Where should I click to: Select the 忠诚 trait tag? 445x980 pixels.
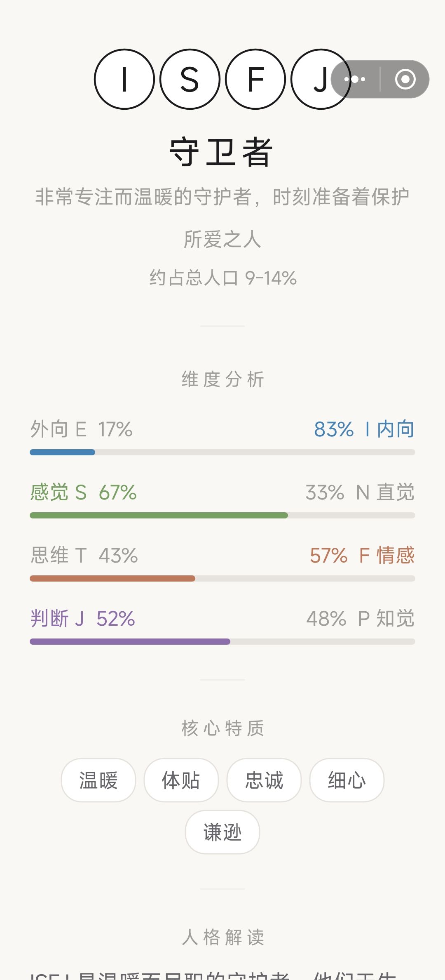(264, 780)
